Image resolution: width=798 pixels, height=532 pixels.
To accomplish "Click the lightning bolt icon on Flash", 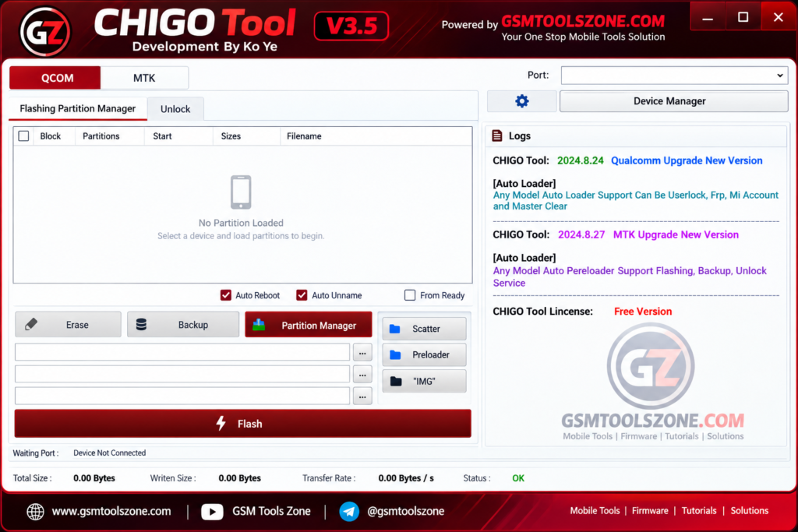I will (221, 423).
